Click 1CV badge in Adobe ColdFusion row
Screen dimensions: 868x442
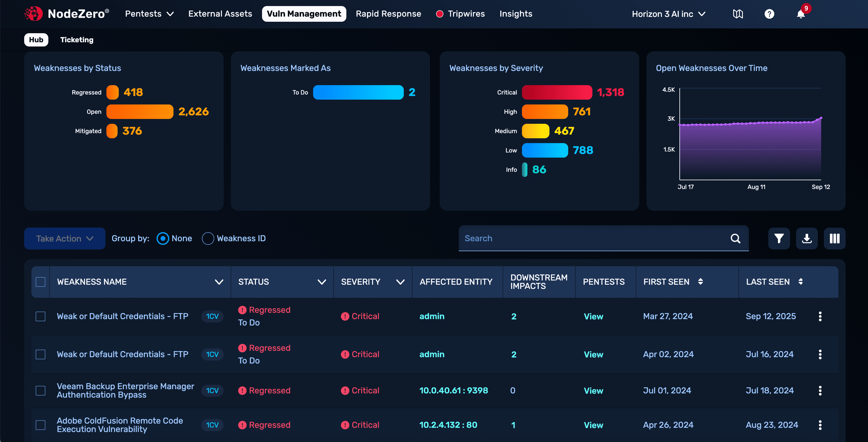coord(212,425)
